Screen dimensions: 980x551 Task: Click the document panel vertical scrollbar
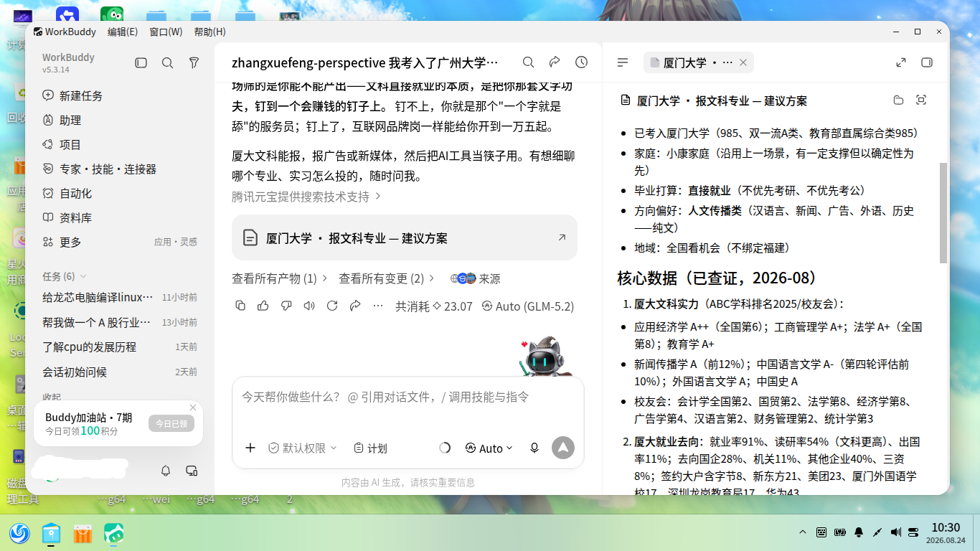943,213
